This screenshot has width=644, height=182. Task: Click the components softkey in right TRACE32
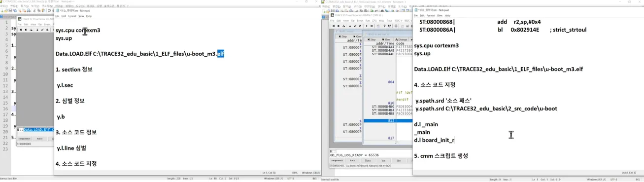tap(337, 160)
